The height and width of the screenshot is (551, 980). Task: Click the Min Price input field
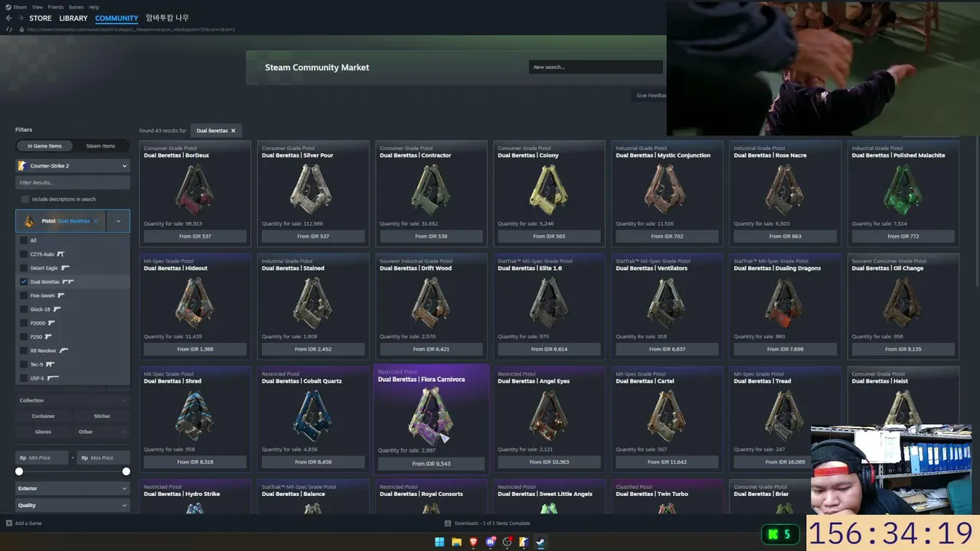click(x=42, y=458)
